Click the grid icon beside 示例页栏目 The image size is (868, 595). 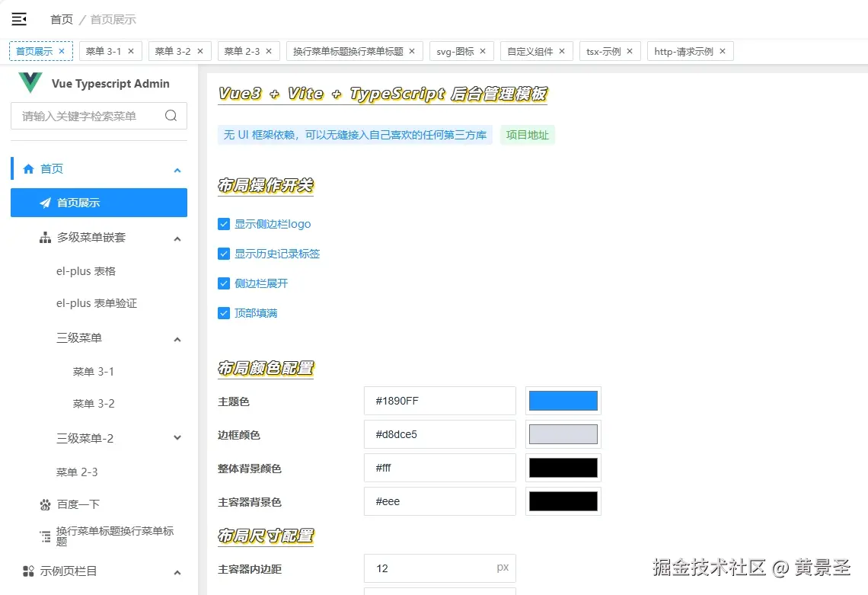coord(28,571)
